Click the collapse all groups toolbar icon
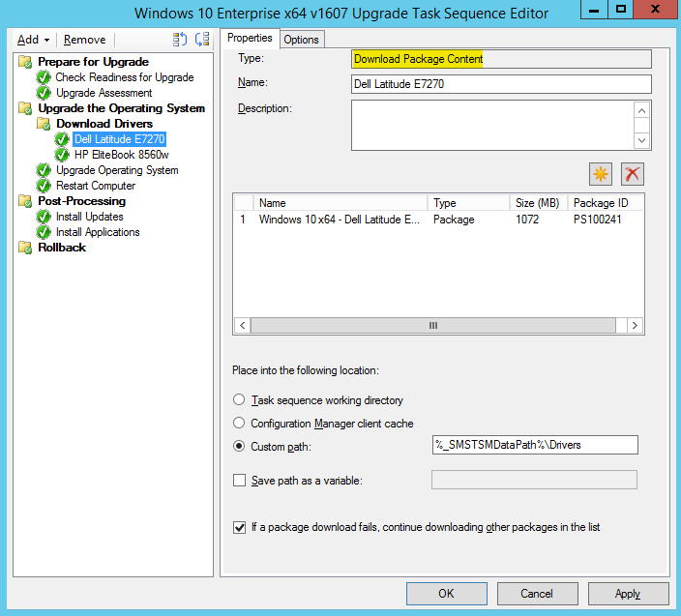Screen dimensions: 681x616 pyautogui.click(x=202, y=40)
